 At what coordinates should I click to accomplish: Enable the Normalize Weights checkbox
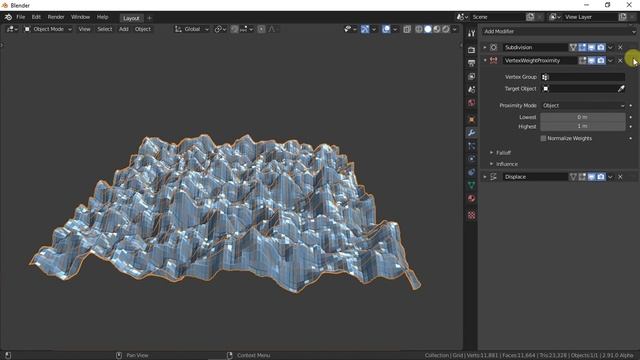tap(543, 138)
